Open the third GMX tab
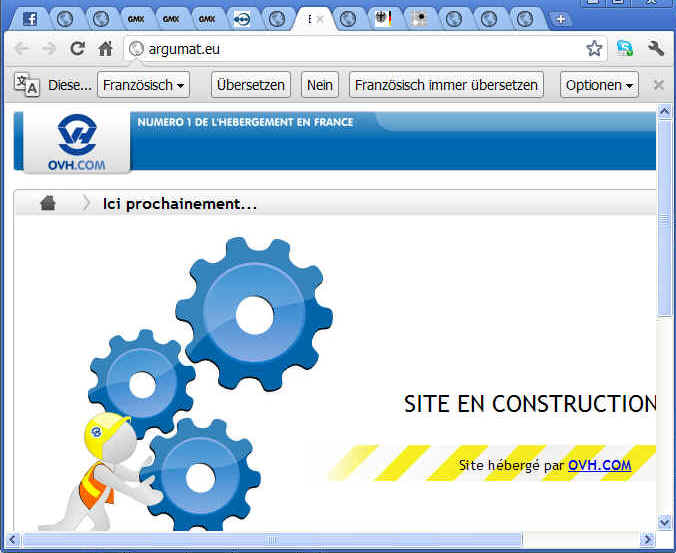The image size is (676, 553). point(207,19)
